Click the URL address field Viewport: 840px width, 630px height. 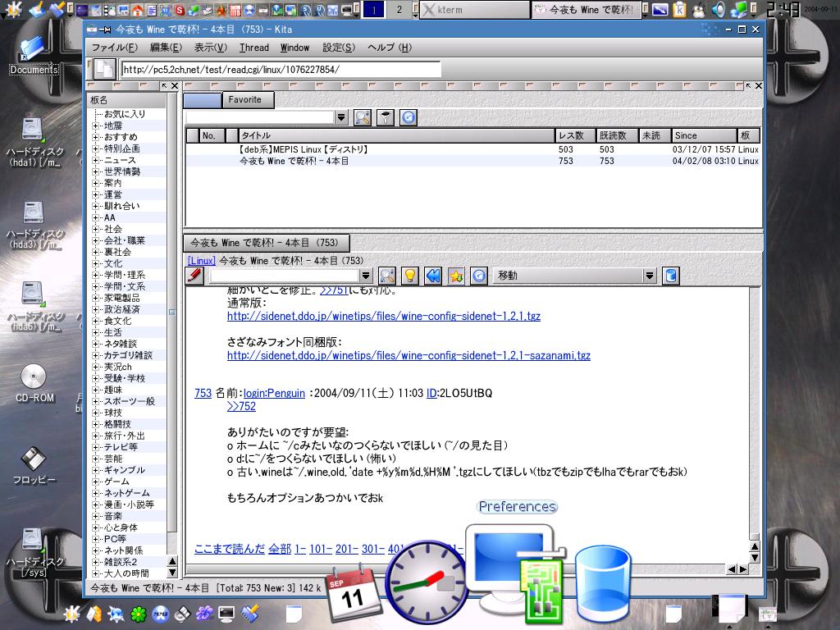281,69
